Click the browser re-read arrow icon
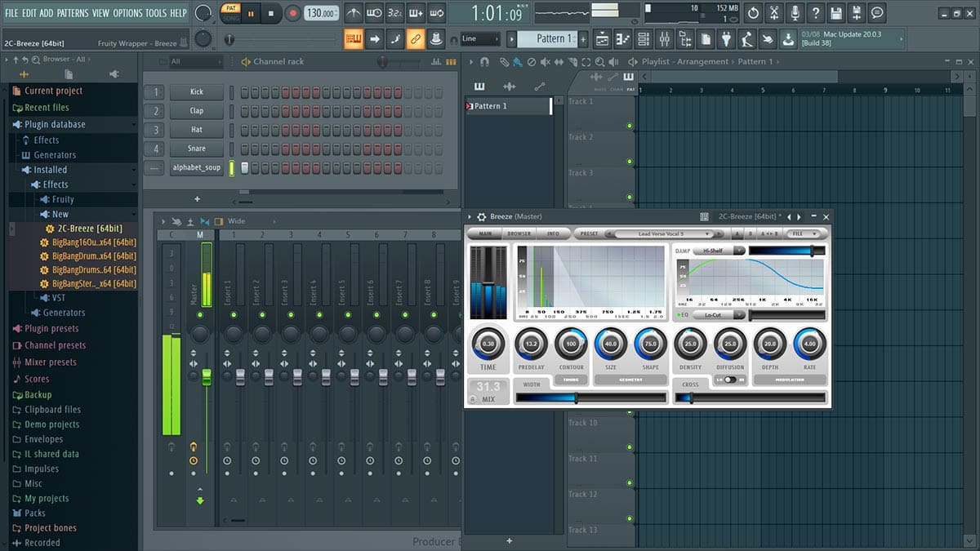The image size is (980, 551). pyautogui.click(x=25, y=60)
